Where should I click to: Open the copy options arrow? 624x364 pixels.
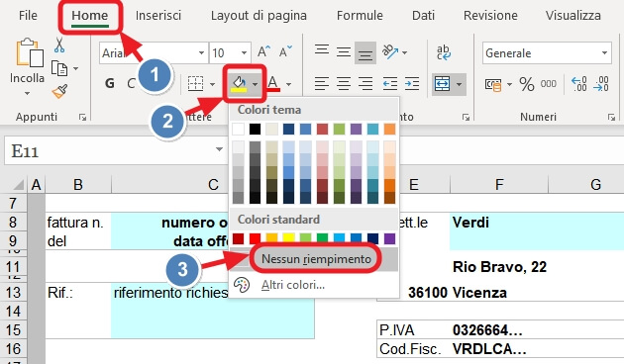coord(75,68)
